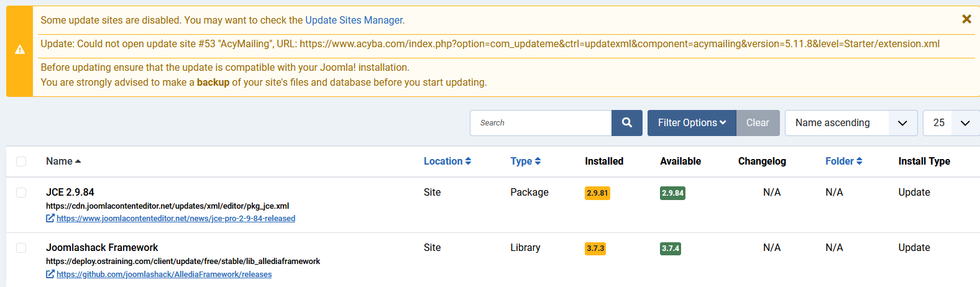Click external link icon beside AllediaFramework URL
Viewport: 980px width, 287px height.
click(x=50, y=275)
